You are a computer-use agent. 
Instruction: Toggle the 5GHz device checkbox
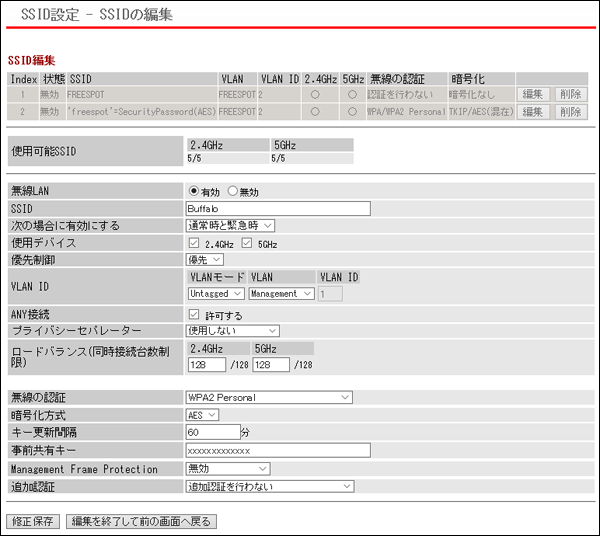pos(246,243)
